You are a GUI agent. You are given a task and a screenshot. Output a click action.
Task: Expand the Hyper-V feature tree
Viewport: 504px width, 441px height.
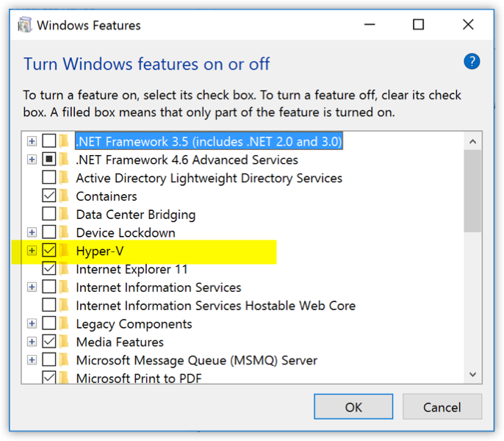32,251
